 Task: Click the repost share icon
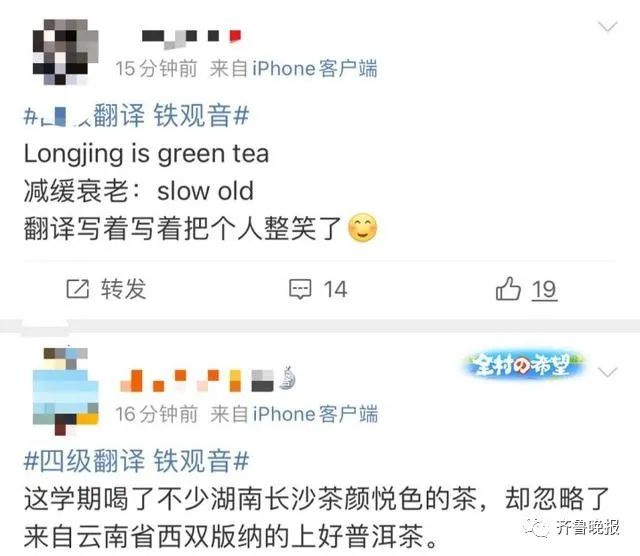[x=78, y=289]
